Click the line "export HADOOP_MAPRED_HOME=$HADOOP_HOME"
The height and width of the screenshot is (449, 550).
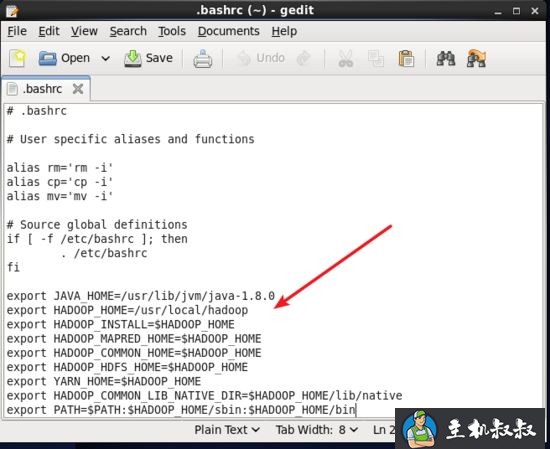pos(134,339)
